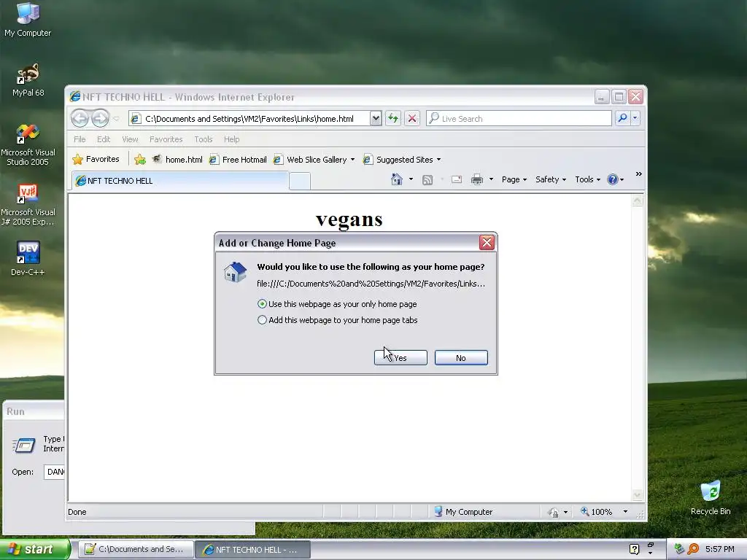The image size is (747, 560).
Task: Open Microsoft Visual J# 2005 Express shortcut
Action: point(28,205)
